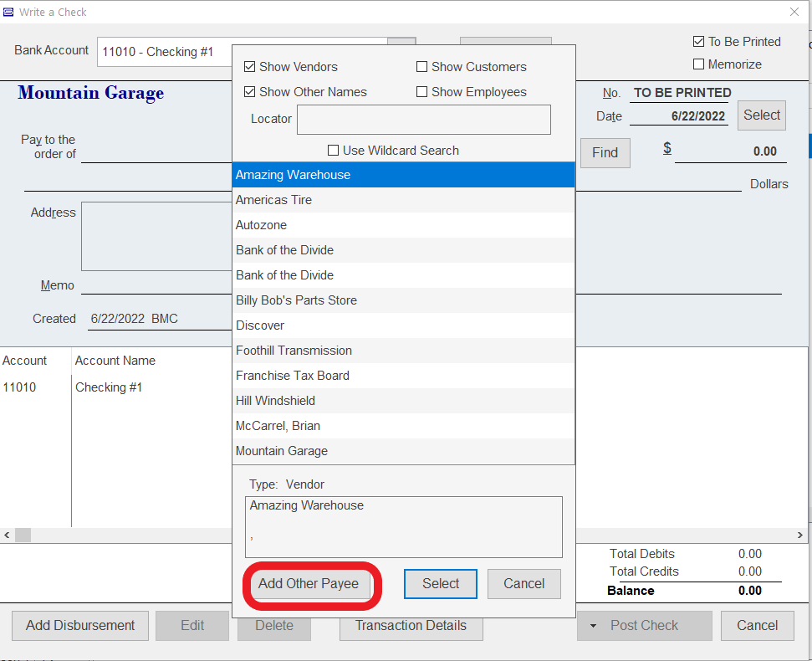Enable Use Wildcard Search
The height and width of the screenshot is (661, 812).
[333, 151]
